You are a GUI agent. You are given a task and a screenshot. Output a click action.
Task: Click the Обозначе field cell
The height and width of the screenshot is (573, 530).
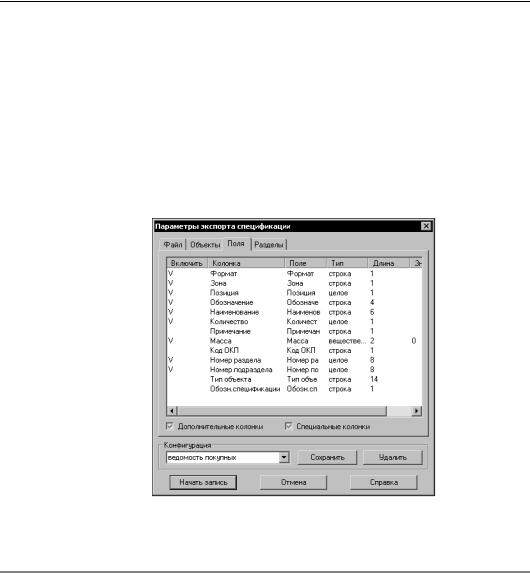[x=302, y=303]
